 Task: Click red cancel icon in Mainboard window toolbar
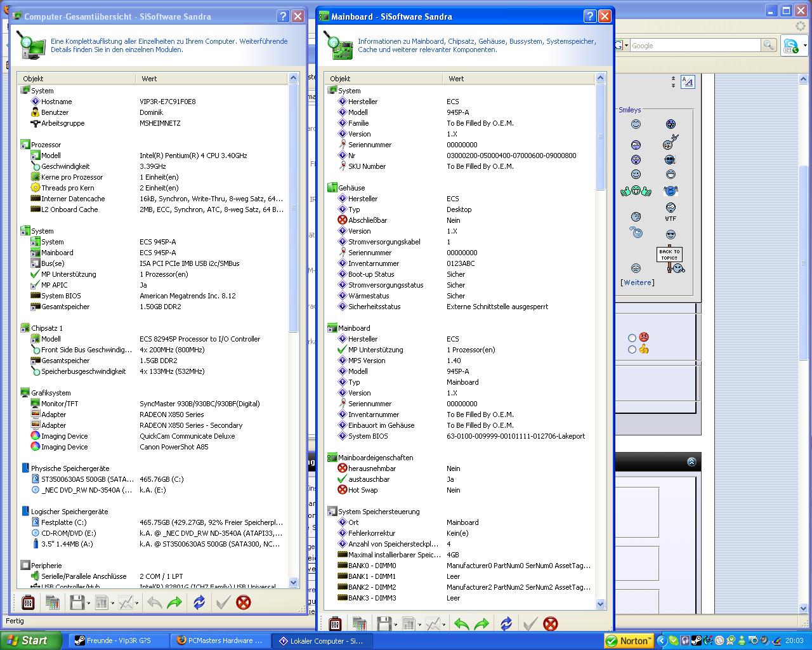tap(551, 624)
